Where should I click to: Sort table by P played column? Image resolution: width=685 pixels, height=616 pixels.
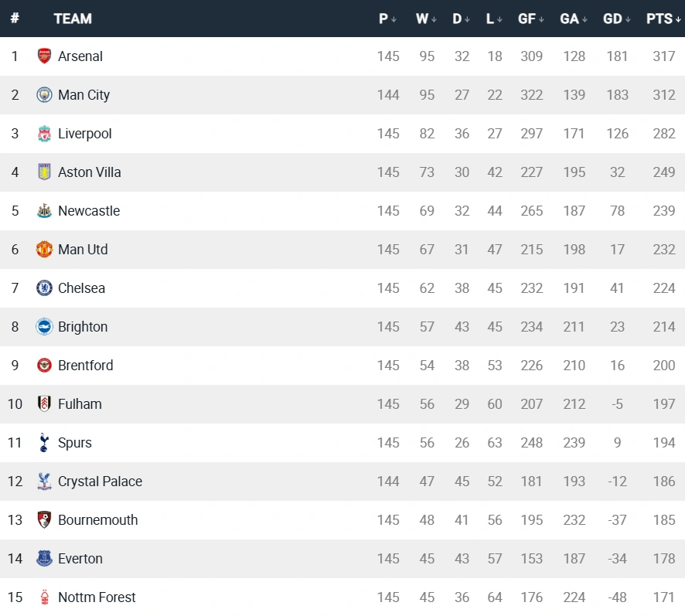pos(387,19)
